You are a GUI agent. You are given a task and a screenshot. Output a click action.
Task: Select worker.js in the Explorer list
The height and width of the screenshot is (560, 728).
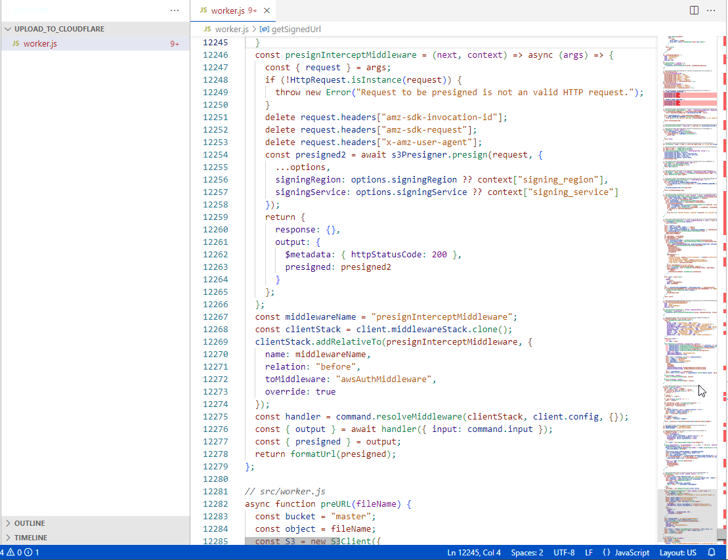coord(39,43)
